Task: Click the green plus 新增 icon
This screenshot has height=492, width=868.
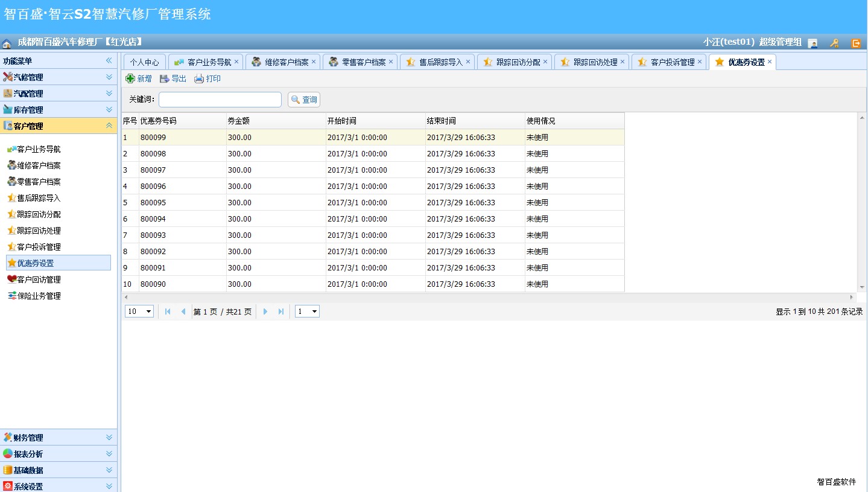Action: click(130, 78)
